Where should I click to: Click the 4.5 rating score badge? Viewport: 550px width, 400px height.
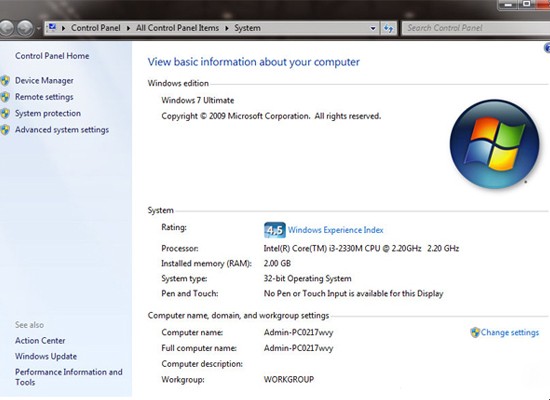[275, 230]
